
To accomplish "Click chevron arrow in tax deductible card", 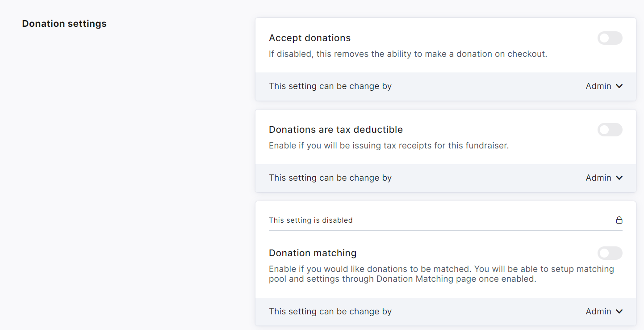I will pos(619,178).
